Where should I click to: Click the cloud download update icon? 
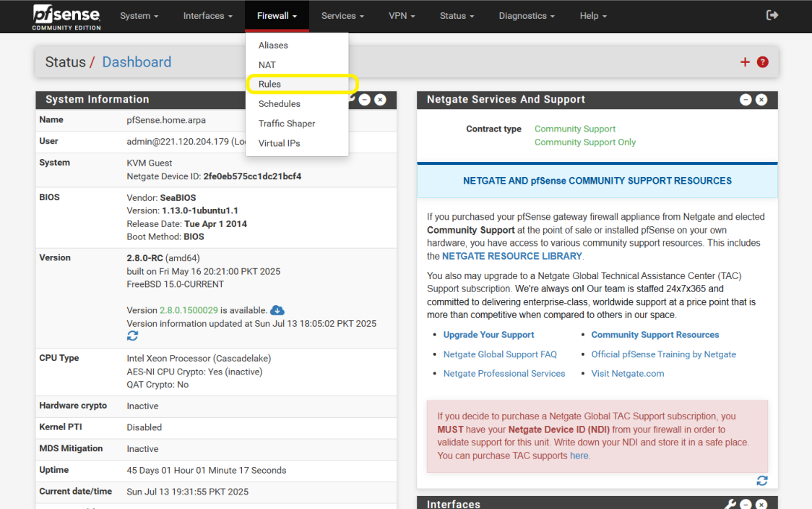[x=277, y=310]
